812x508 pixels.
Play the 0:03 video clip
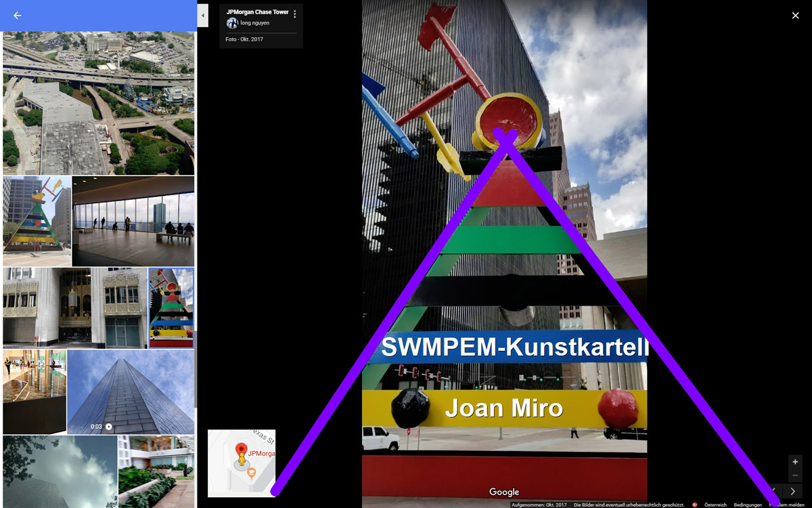pyautogui.click(x=108, y=427)
